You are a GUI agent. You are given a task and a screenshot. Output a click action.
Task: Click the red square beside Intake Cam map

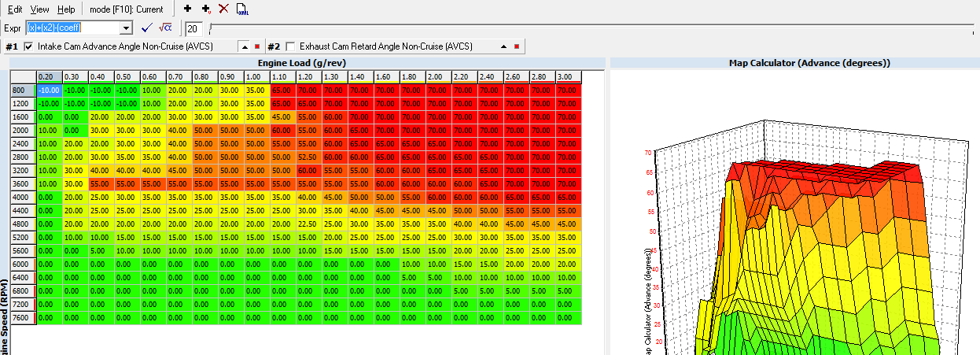(256, 47)
